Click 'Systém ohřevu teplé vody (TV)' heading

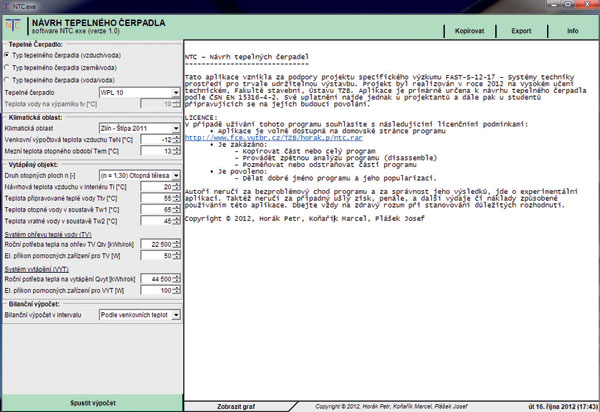(48, 234)
